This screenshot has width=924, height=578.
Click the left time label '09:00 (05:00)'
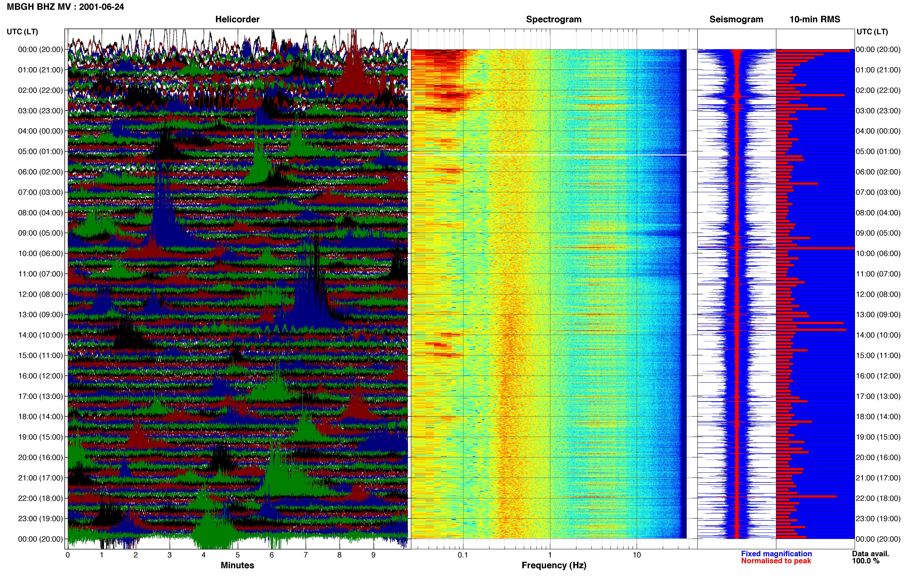(x=41, y=233)
